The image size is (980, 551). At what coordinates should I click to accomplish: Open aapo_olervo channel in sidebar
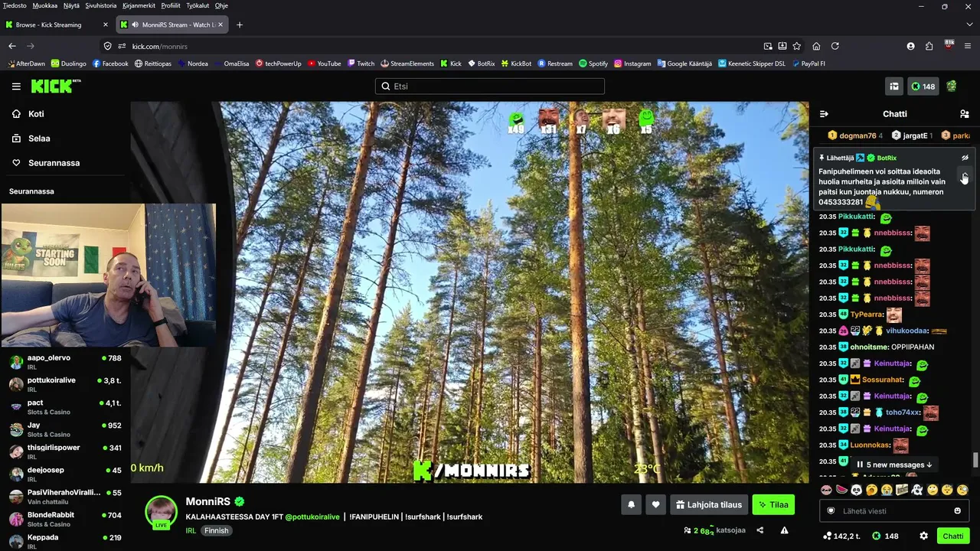65,362
